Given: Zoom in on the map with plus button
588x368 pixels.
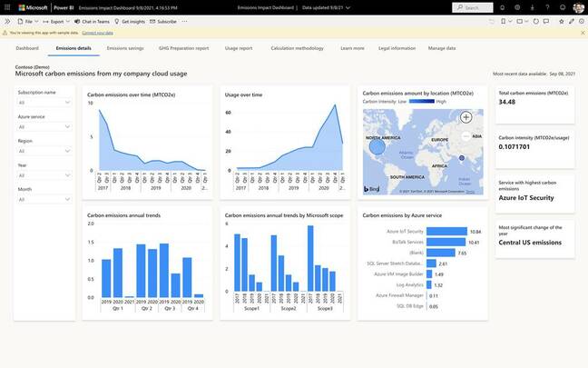Looking at the screenshot, I should [x=465, y=117].
